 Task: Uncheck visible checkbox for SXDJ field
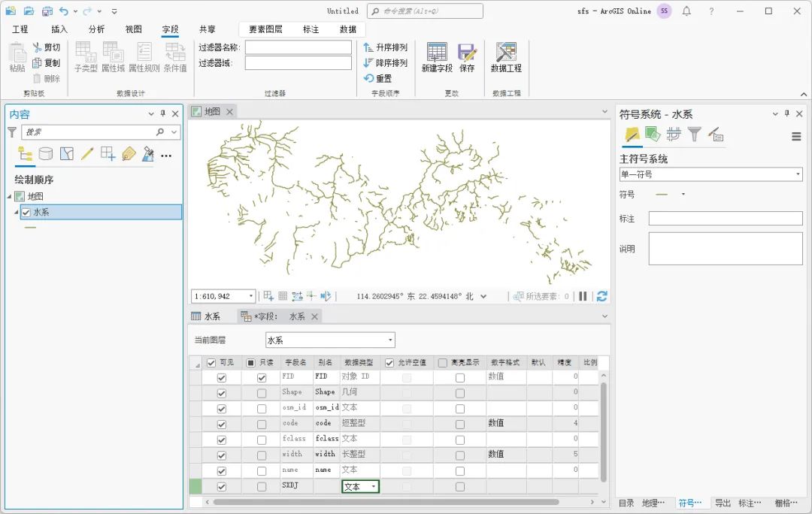pos(222,486)
